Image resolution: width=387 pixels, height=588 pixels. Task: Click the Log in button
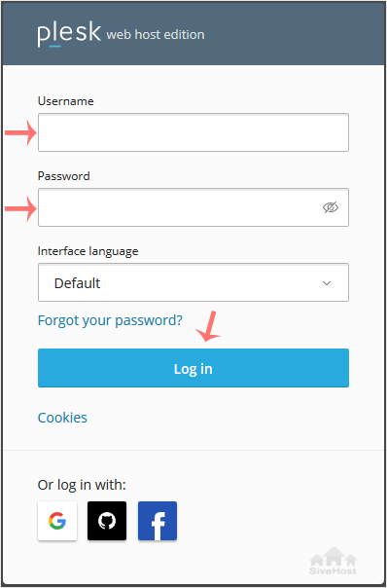tap(193, 368)
